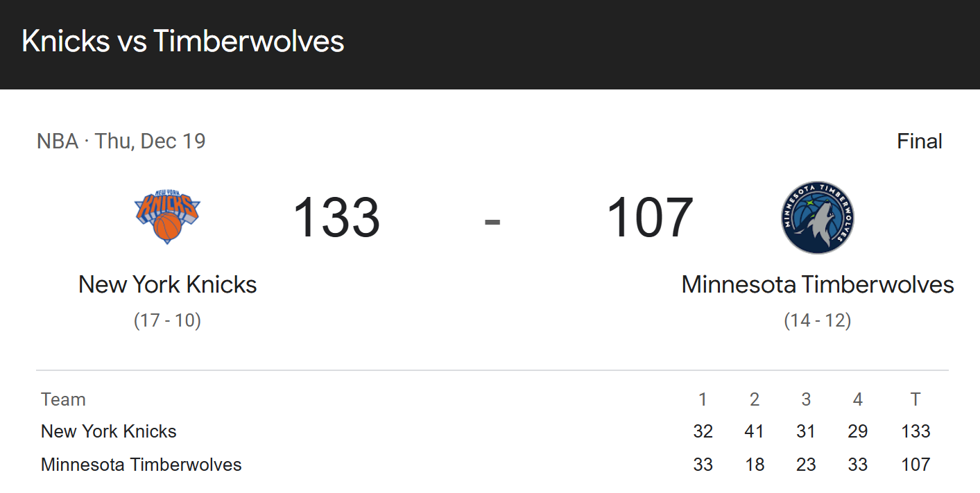Screen dimensions: 980x493
Task: Click Timberwolves total 107 in table
Action: tap(915, 465)
